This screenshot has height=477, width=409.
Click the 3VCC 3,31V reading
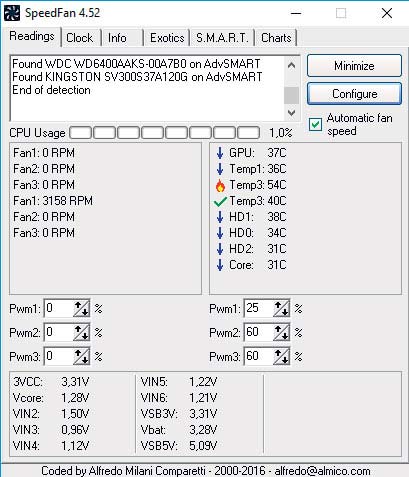(51, 382)
